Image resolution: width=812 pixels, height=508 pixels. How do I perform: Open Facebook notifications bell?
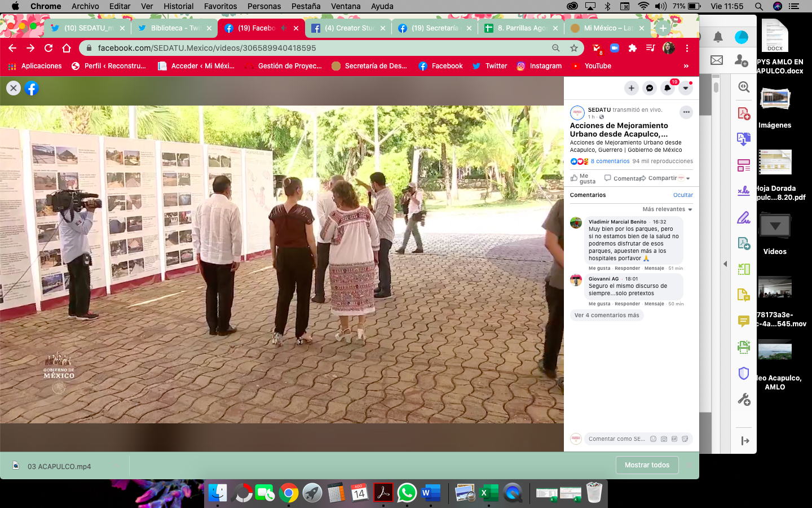(668, 88)
